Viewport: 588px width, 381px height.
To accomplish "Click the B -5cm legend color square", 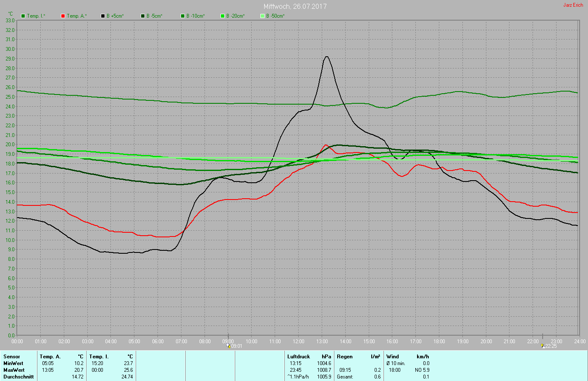I will (143, 16).
